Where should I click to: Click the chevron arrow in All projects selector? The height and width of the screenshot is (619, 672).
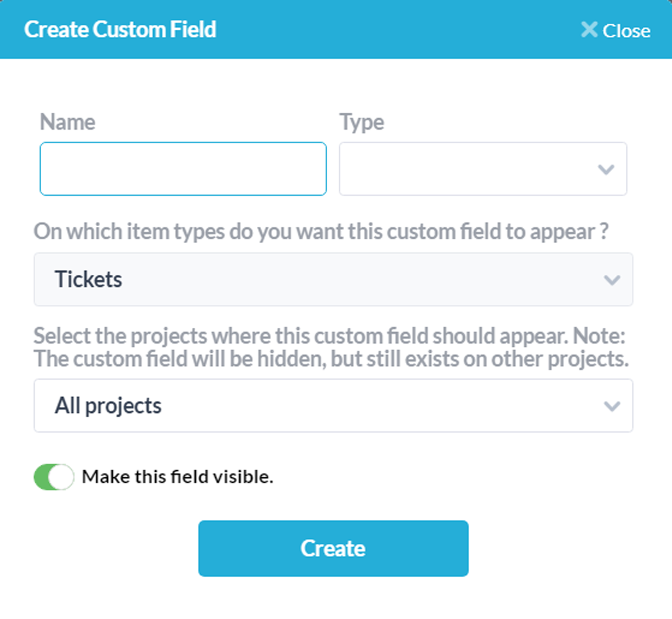tap(611, 406)
